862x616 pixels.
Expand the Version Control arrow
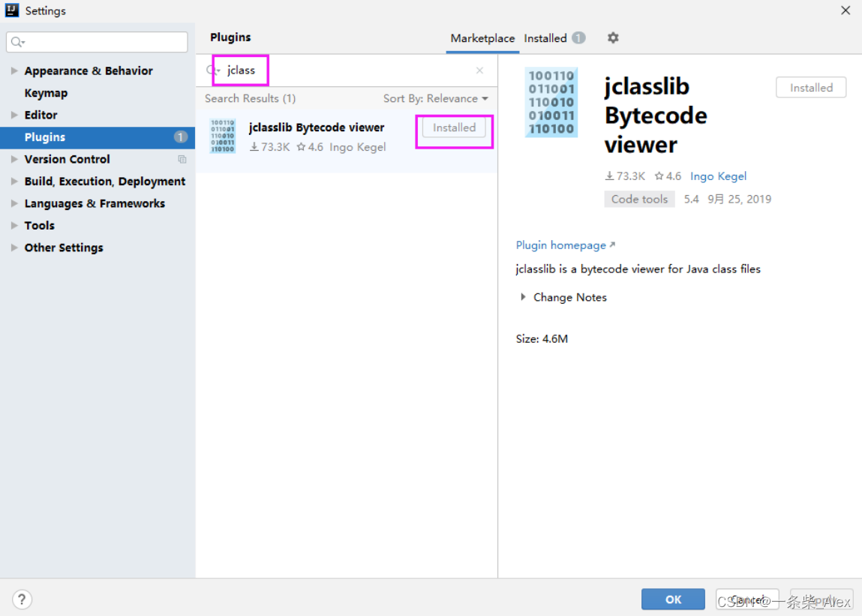pos(14,159)
